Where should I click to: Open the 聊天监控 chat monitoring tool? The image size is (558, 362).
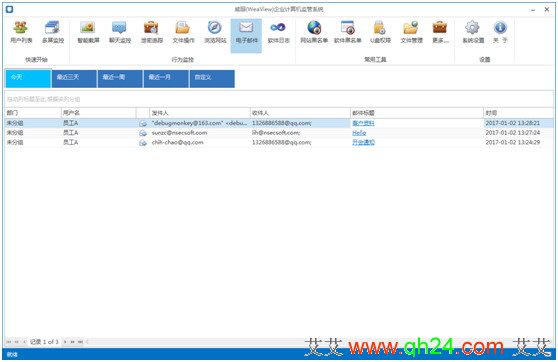click(120, 33)
